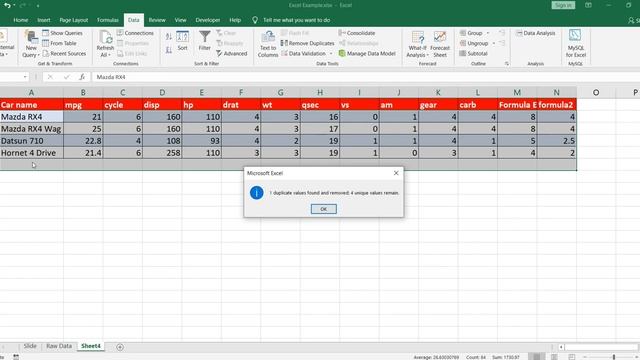Expand the Group dropdown arrow

tap(488, 33)
